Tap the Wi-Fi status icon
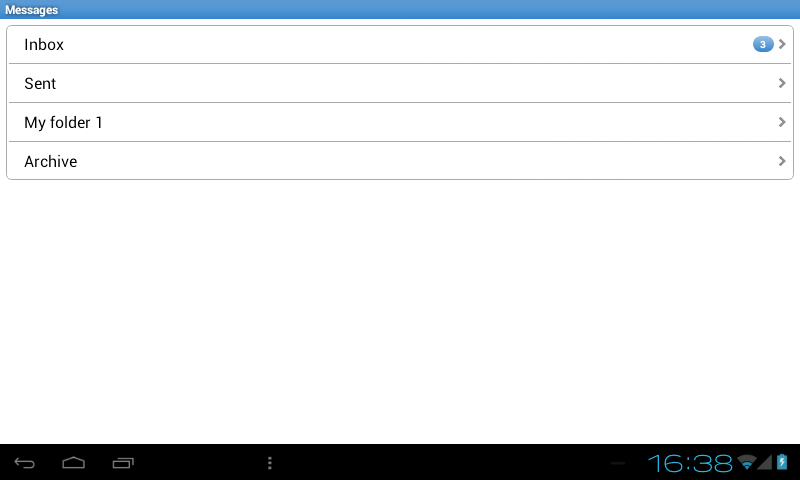 747,462
